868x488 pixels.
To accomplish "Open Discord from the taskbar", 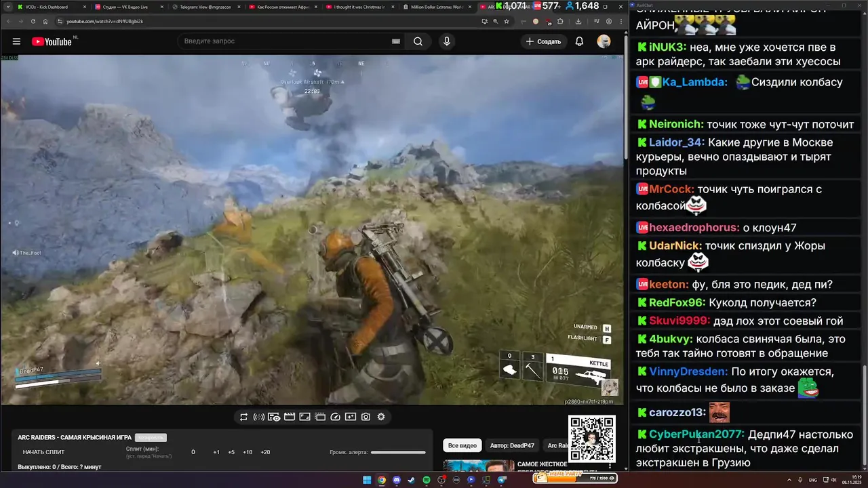I will [397, 480].
